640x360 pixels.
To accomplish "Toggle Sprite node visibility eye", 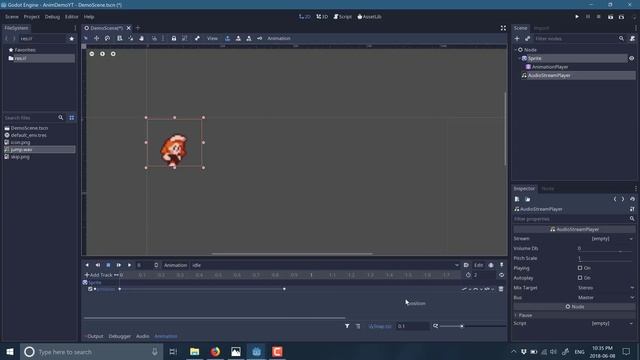I will [x=631, y=58].
